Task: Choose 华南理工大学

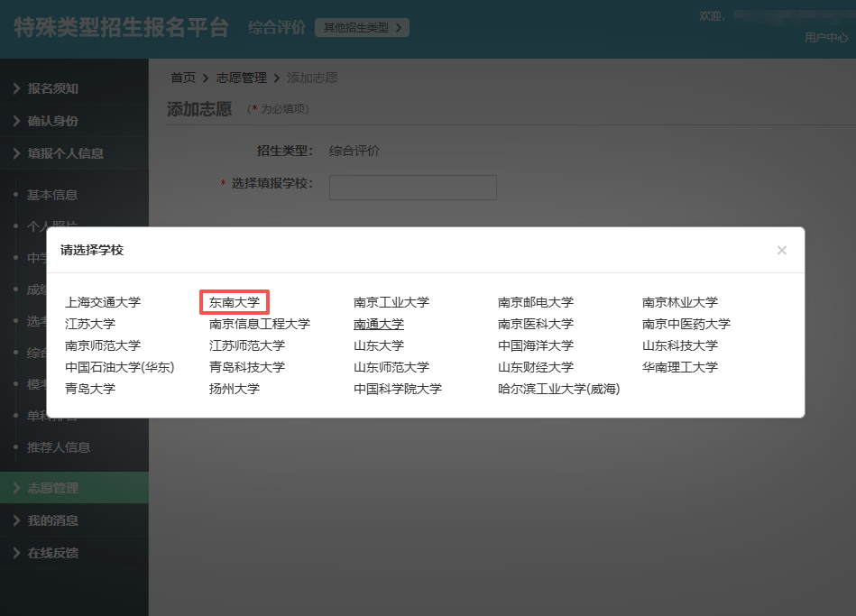Action: pyautogui.click(x=680, y=367)
